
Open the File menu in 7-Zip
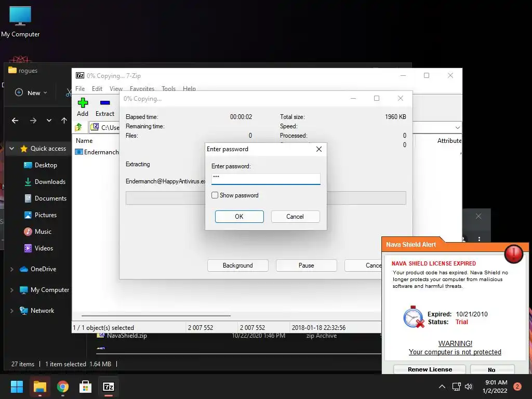click(80, 88)
